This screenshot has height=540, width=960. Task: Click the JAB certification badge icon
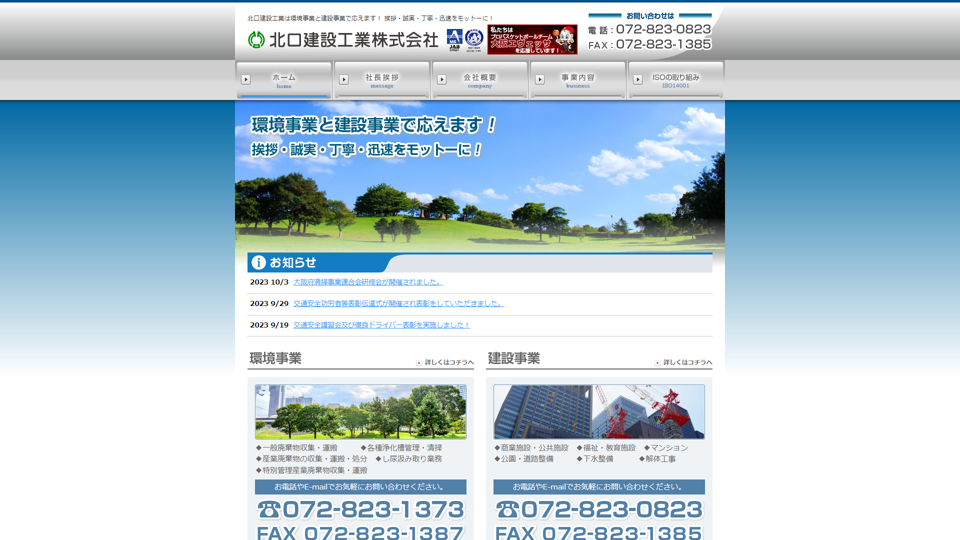(454, 39)
